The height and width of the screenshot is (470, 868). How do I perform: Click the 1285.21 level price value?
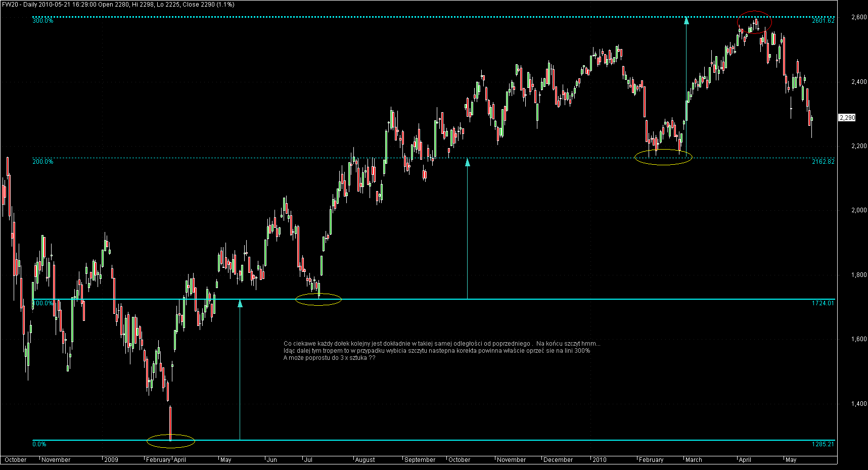(x=823, y=444)
